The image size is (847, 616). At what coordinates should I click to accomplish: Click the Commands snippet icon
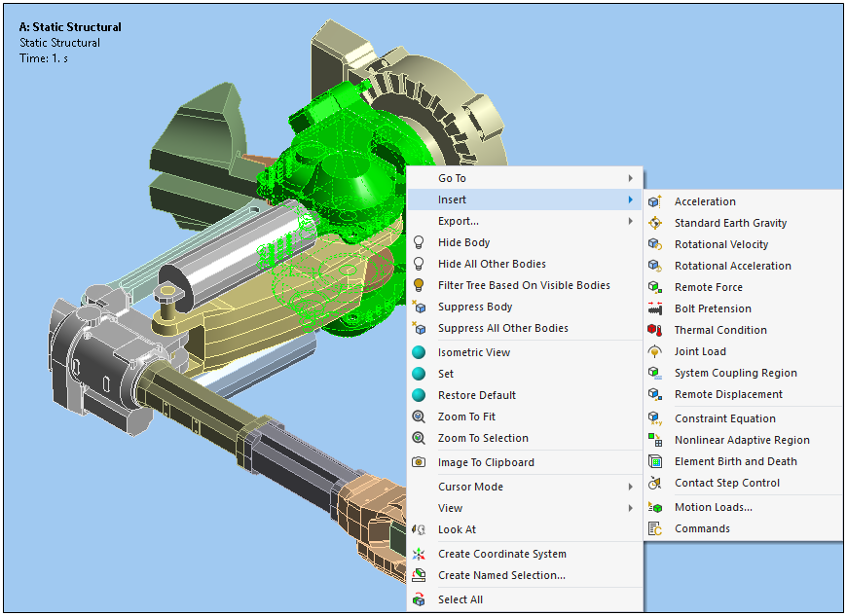655,528
